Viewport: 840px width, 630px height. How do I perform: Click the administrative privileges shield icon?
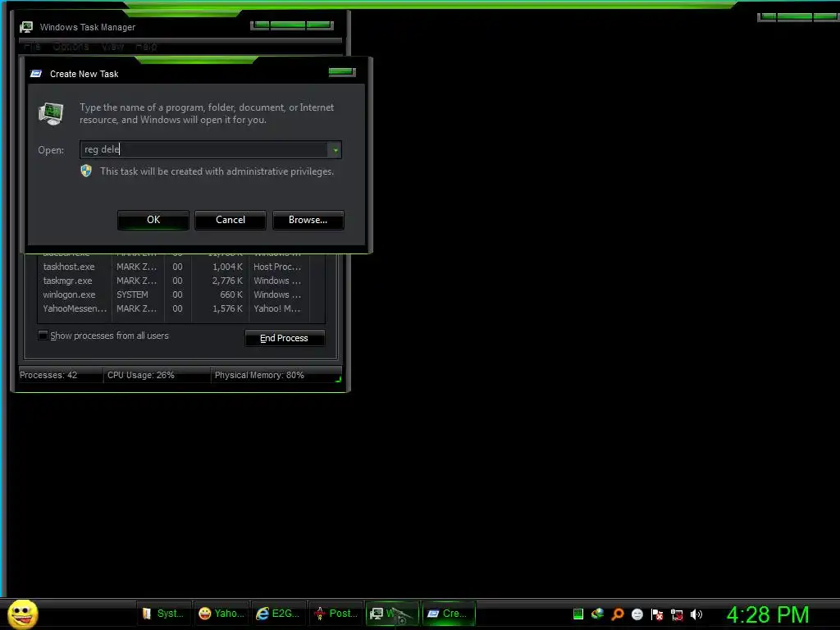coord(86,171)
